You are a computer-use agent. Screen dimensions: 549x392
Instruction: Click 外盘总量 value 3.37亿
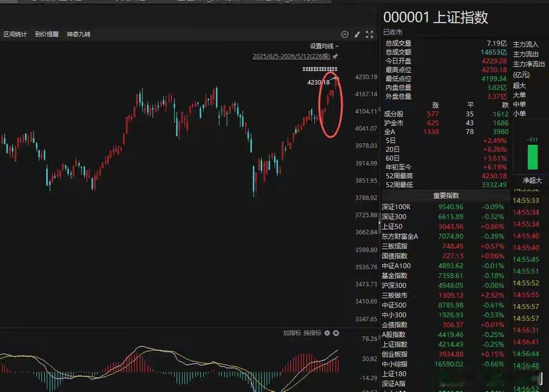(x=497, y=96)
